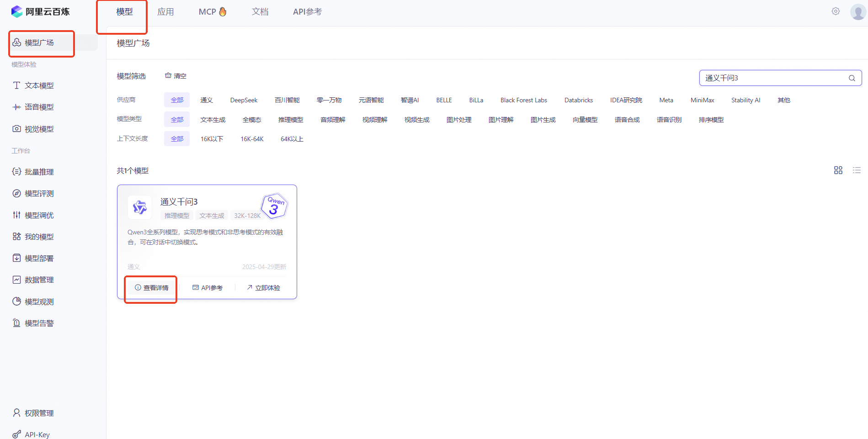Click the search magnifier icon
The image size is (868, 439).
click(852, 78)
